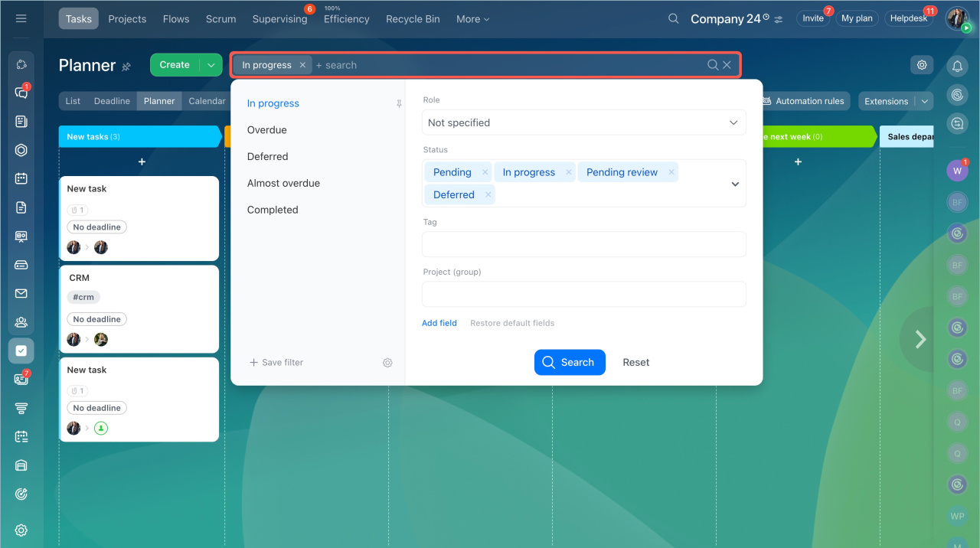Expand the Status multi-select dropdown arrow
The height and width of the screenshot is (548, 980).
point(735,184)
